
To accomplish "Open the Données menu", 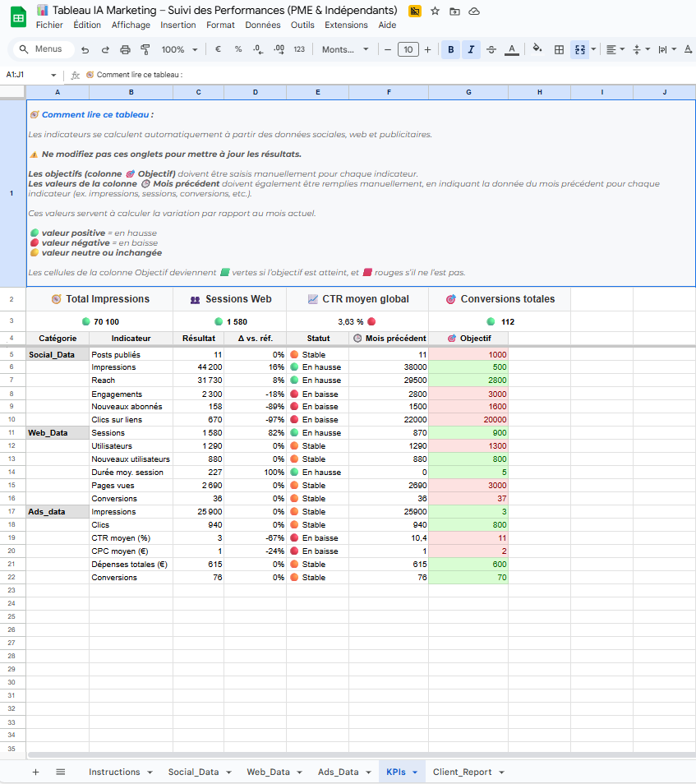I will (263, 25).
